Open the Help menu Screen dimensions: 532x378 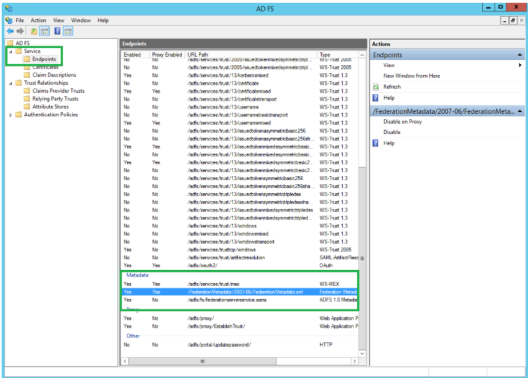click(103, 20)
